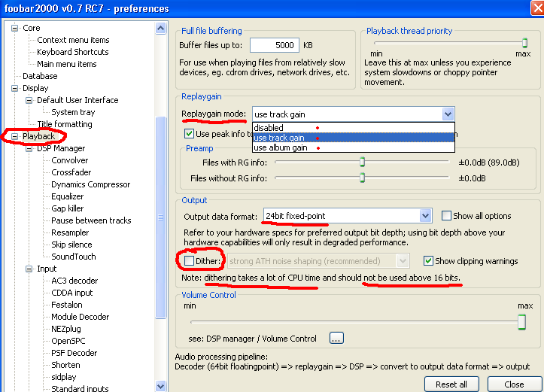Select Festalon tree item

point(67,305)
